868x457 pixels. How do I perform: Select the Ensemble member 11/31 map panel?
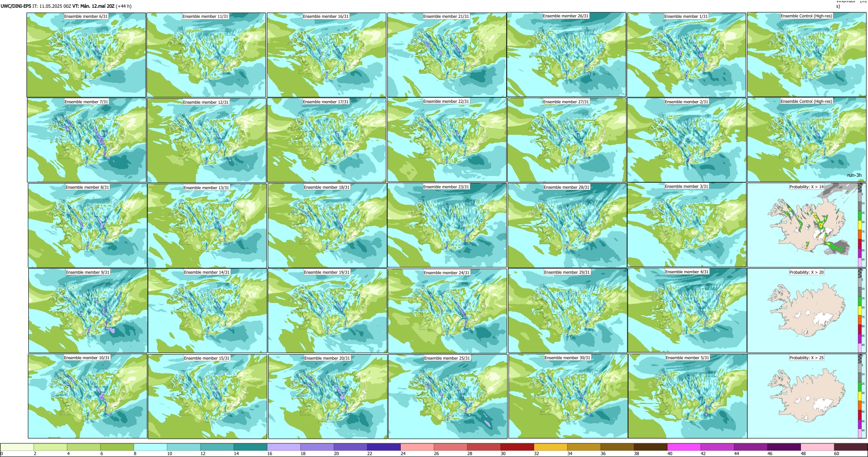point(206,55)
